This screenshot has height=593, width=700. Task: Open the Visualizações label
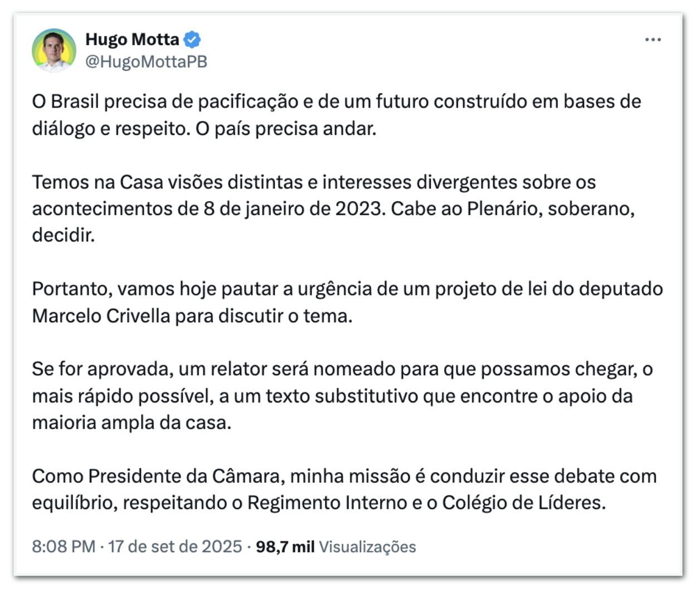tap(367, 546)
